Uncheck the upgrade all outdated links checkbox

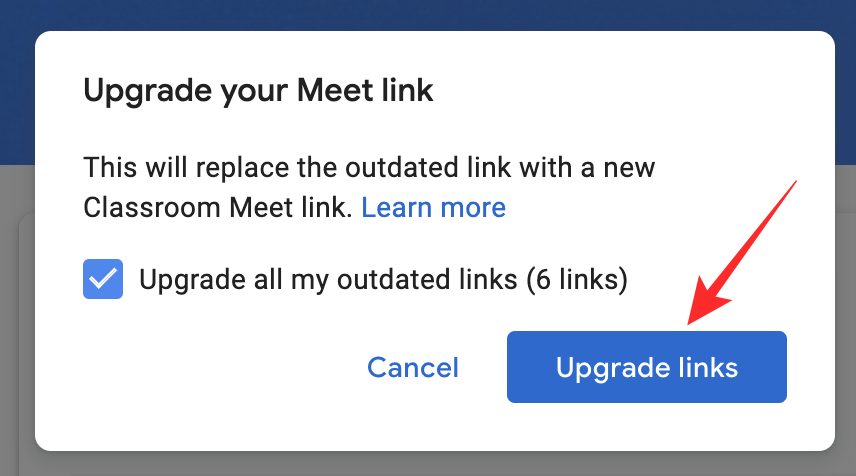pos(103,280)
